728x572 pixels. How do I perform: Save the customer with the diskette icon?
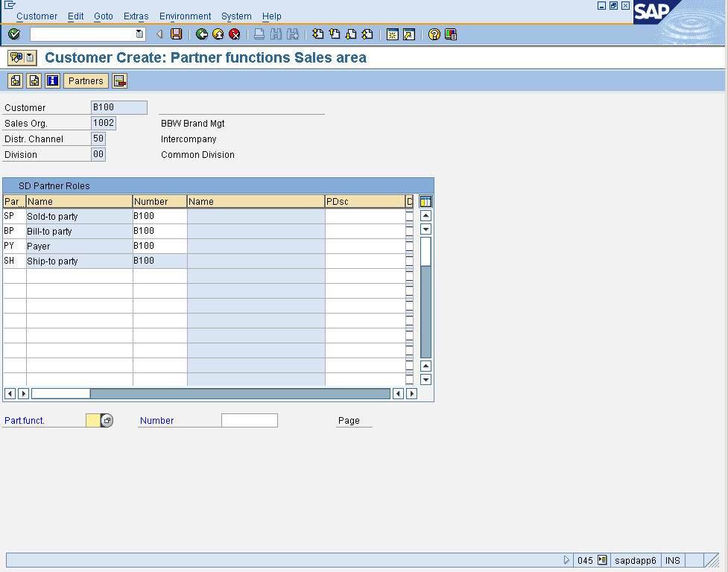point(177,34)
